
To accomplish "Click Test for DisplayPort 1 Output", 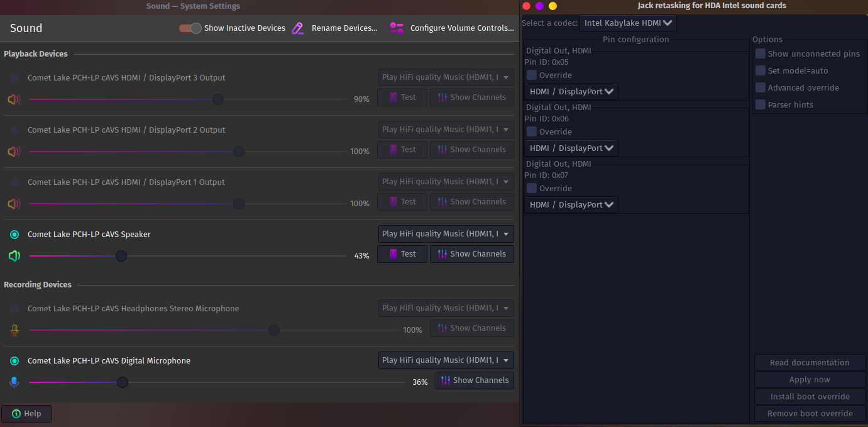I will (402, 202).
